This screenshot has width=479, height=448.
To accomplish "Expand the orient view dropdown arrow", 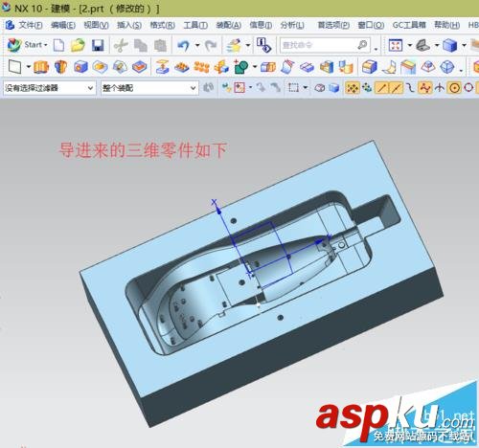I will click(437, 45).
